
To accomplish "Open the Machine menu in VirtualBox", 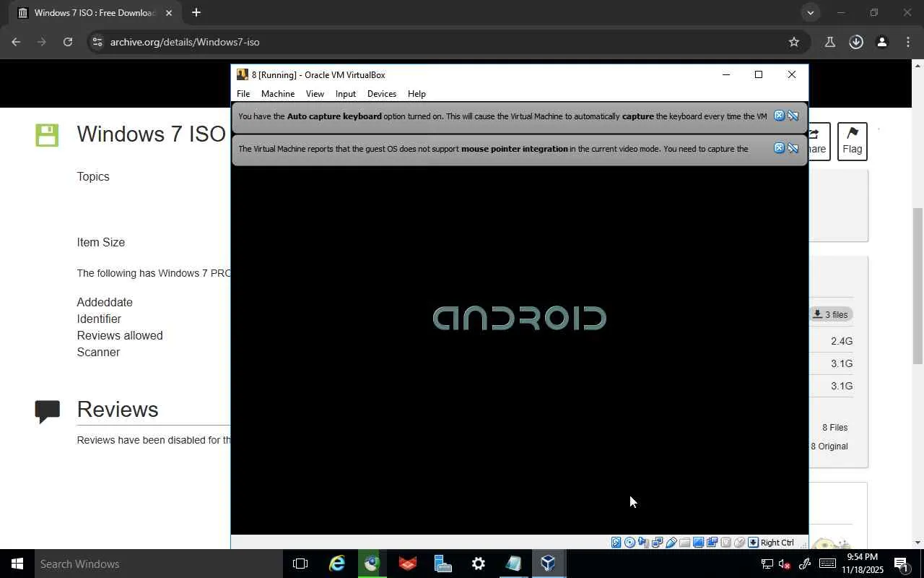I will pyautogui.click(x=278, y=94).
